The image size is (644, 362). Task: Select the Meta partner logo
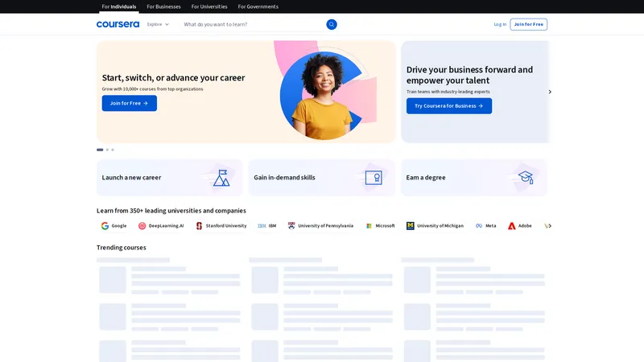(x=485, y=226)
